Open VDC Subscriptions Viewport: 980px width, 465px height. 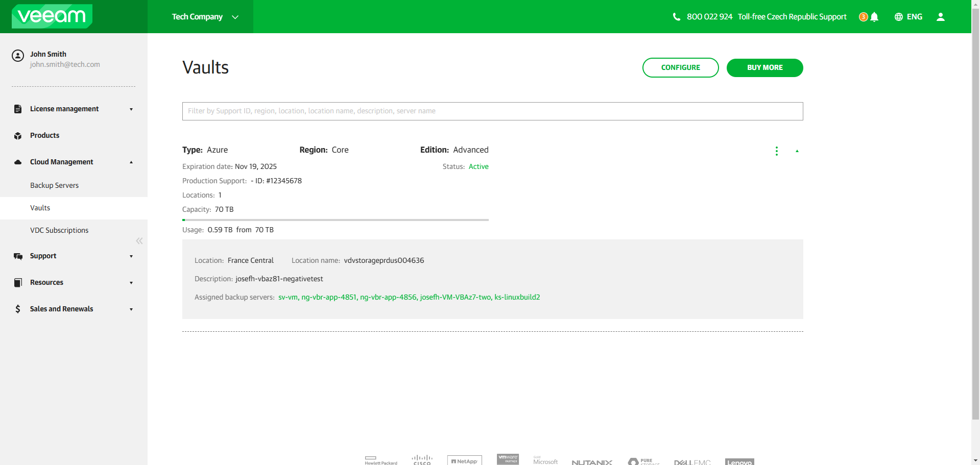[x=59, y=230]
